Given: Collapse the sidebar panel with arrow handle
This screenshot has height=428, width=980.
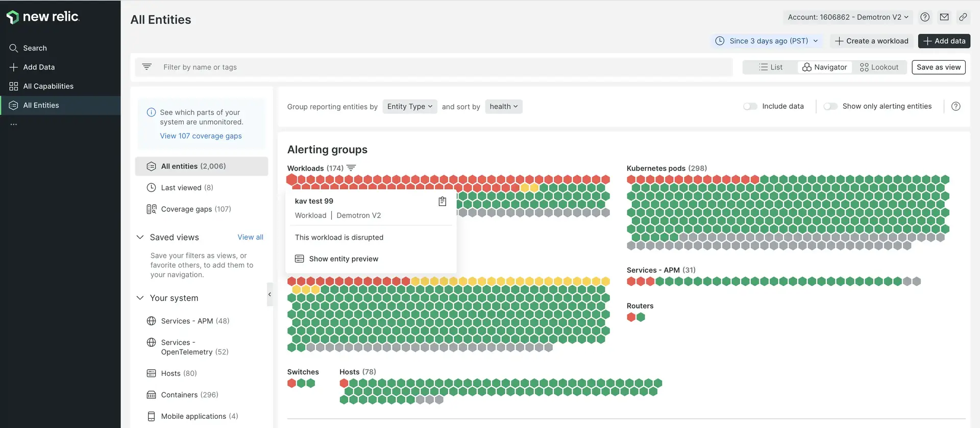Looking at the screenshot, I should (x=269, y=294).
